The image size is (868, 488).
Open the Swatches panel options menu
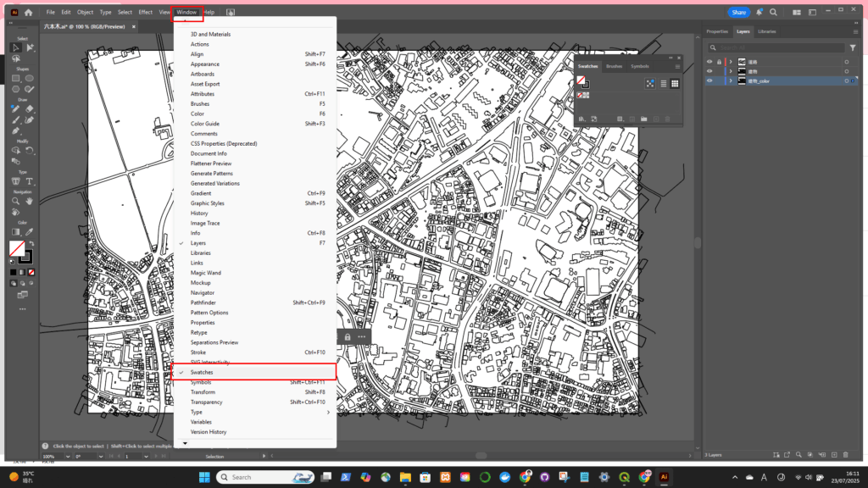(x=677, y=66)
